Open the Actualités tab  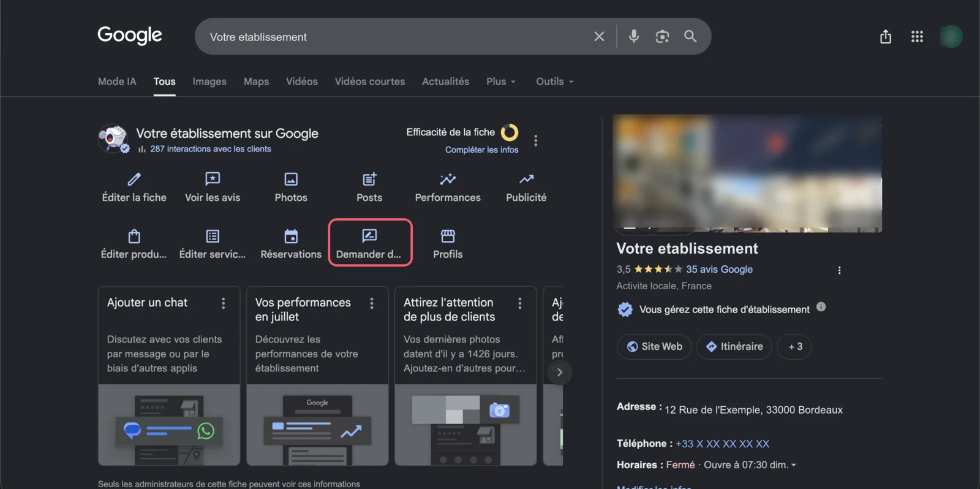point(446,81)
